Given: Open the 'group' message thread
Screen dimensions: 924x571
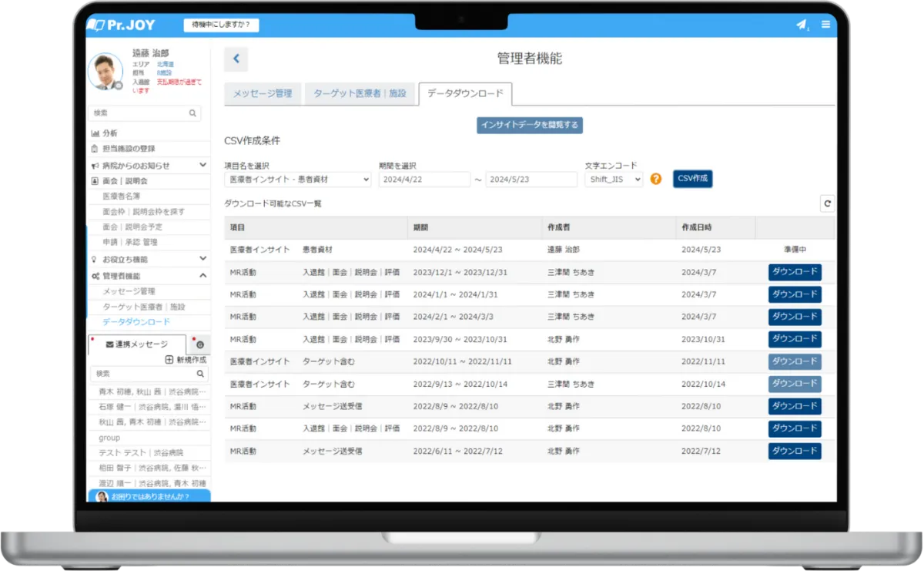Looking at the screenshot, I should (x=109, y=438).
